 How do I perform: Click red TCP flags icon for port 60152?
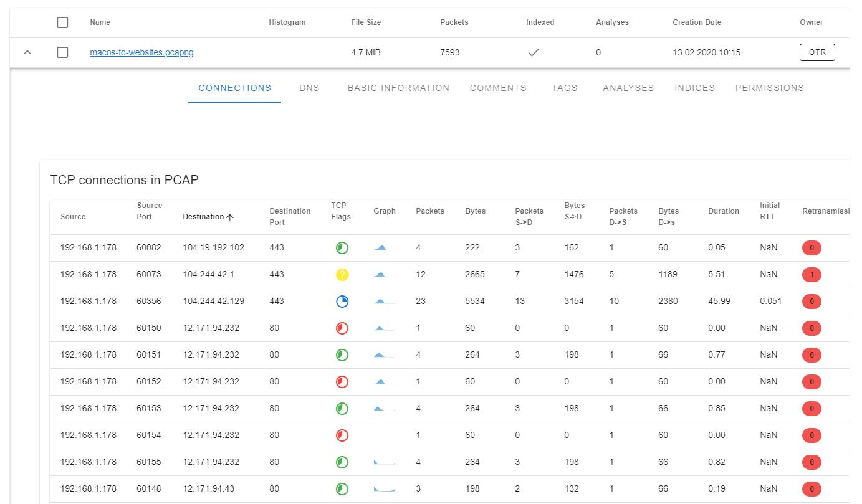click(x=342, y=382)
